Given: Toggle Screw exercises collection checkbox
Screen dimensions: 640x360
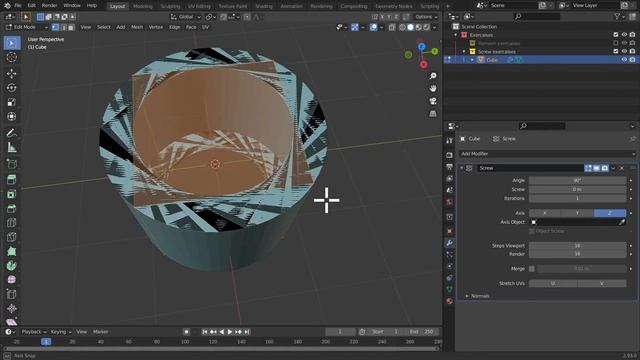Looking at the screenshot, I should 616,51.
